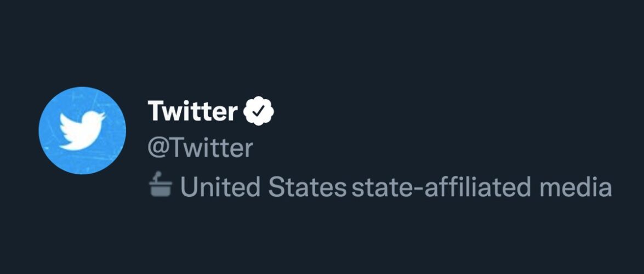
Task: Open the Twitter display name
Action: click(x=192, y=112)
